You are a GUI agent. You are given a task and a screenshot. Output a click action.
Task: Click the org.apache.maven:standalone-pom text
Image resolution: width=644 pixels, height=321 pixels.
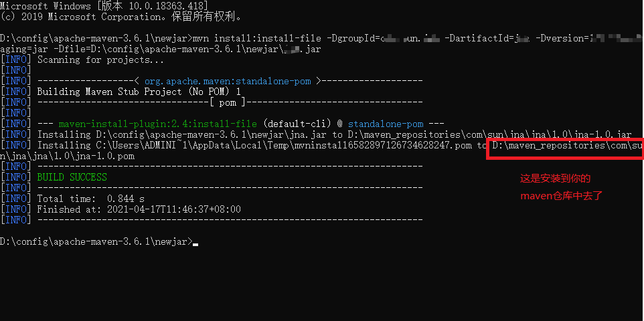(x=228, y=82)
